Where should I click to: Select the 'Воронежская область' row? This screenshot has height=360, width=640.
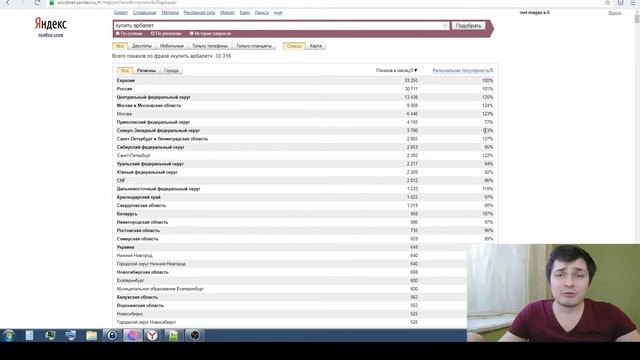(291, 305)
